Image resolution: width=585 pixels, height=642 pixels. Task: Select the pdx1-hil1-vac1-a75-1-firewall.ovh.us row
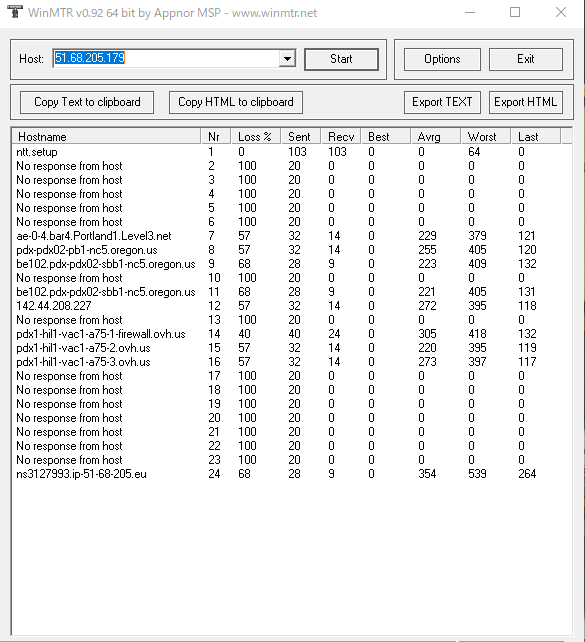click(291, 334)
